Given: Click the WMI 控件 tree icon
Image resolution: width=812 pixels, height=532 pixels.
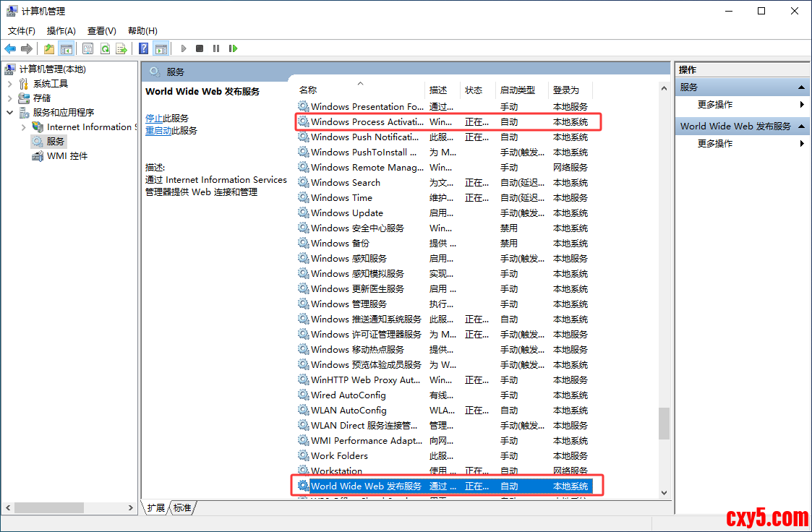Looking at the screenshot, I should point(38,156).
